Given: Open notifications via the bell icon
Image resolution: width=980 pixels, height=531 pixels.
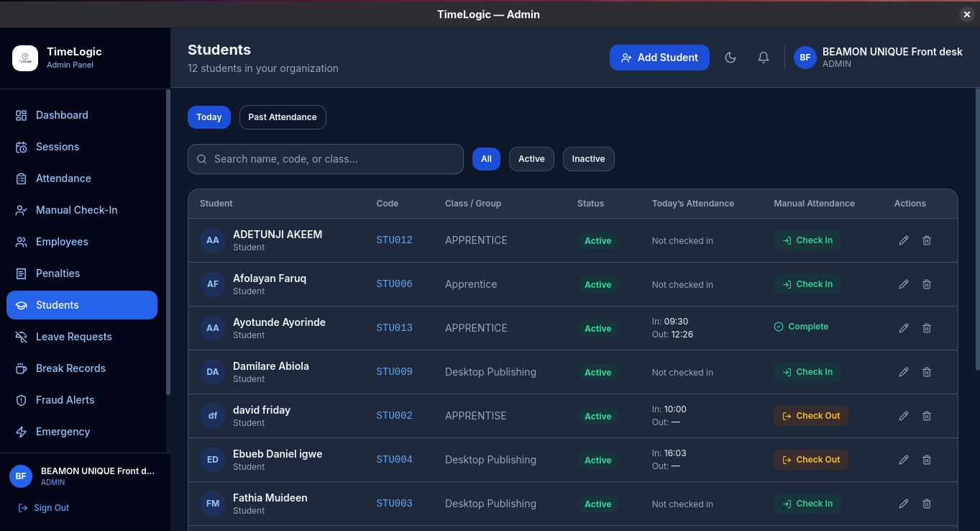Looking at the screenshot, I should point(764,58).
